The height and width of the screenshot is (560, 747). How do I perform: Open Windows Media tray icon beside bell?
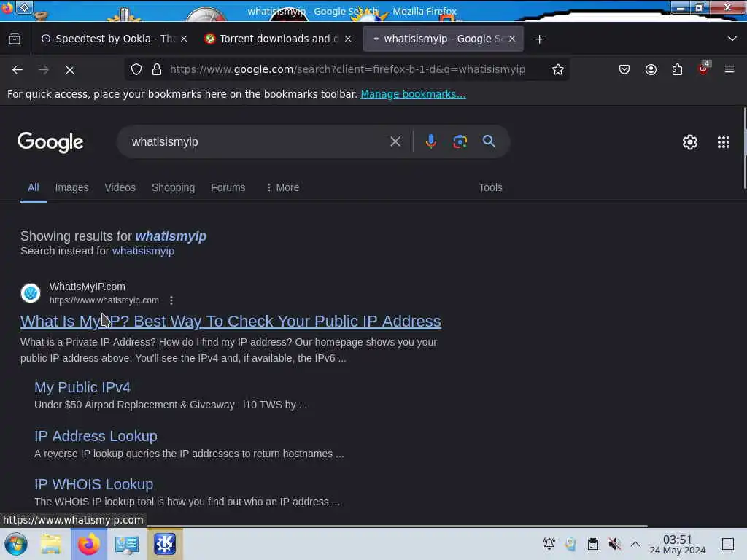[x=570, y=544]
